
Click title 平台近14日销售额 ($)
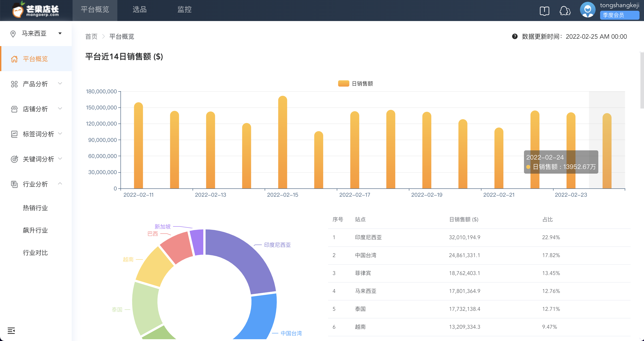coord(124,57)
